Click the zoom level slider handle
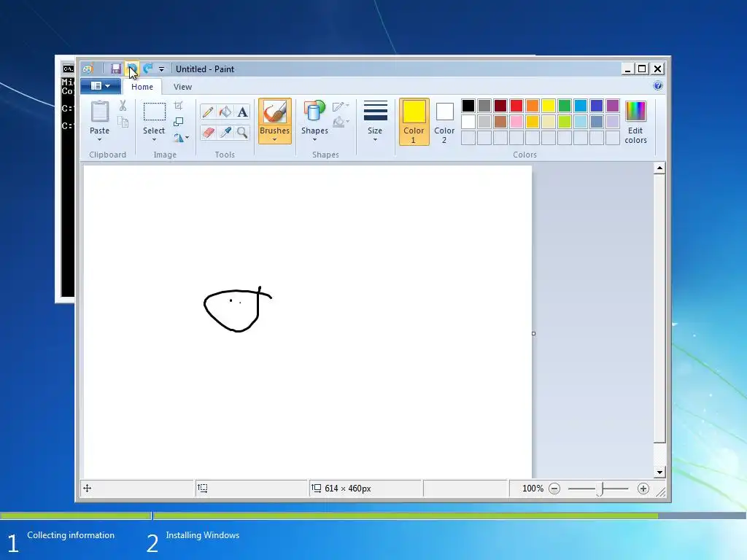This screenshot has height=560, width=747. 600,489
